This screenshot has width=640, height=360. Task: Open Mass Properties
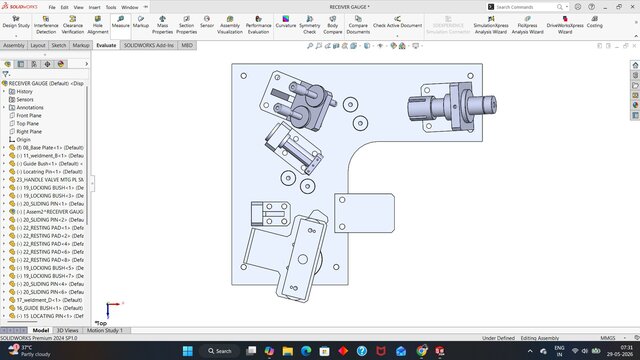pos(162,25)
